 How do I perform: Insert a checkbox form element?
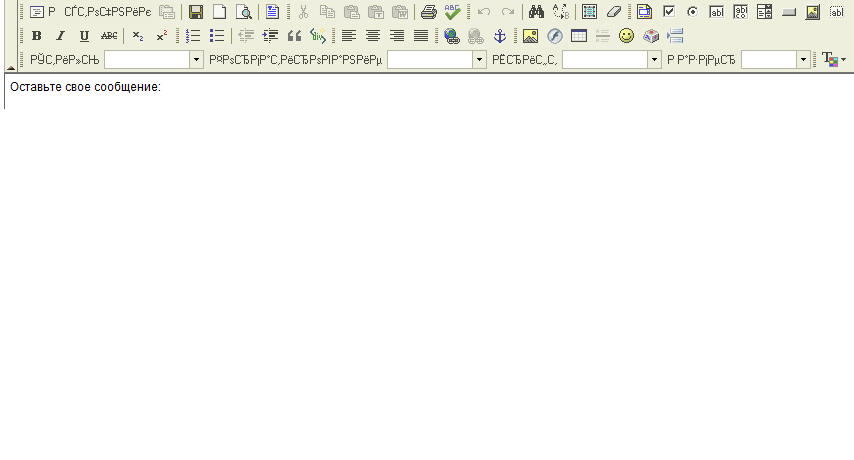(x=669, y=12)
